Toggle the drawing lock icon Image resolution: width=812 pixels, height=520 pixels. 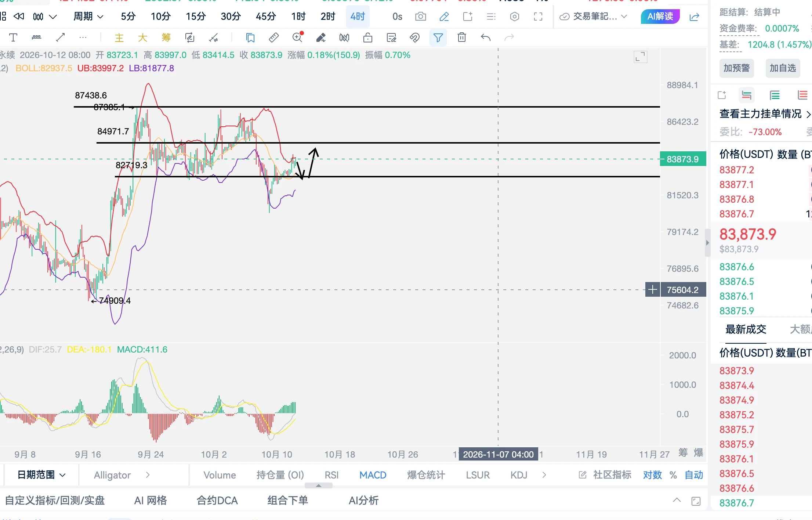click(368, 37)
